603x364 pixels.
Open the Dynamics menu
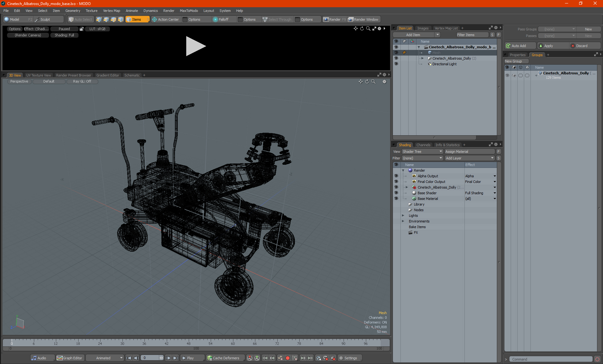pos(150,11)
